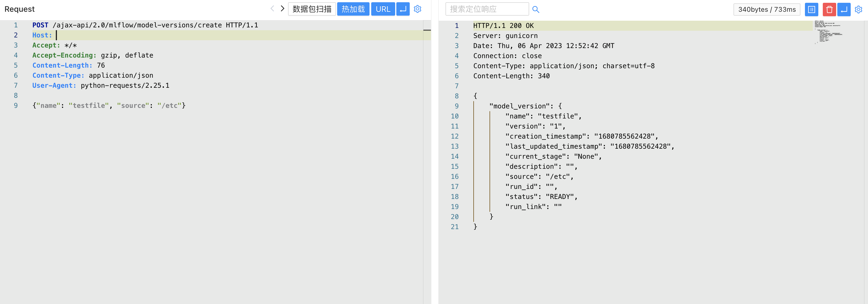Screen dimensions: 868x304
Task: Click the previous request arrow
Action: tap(272, 9)
